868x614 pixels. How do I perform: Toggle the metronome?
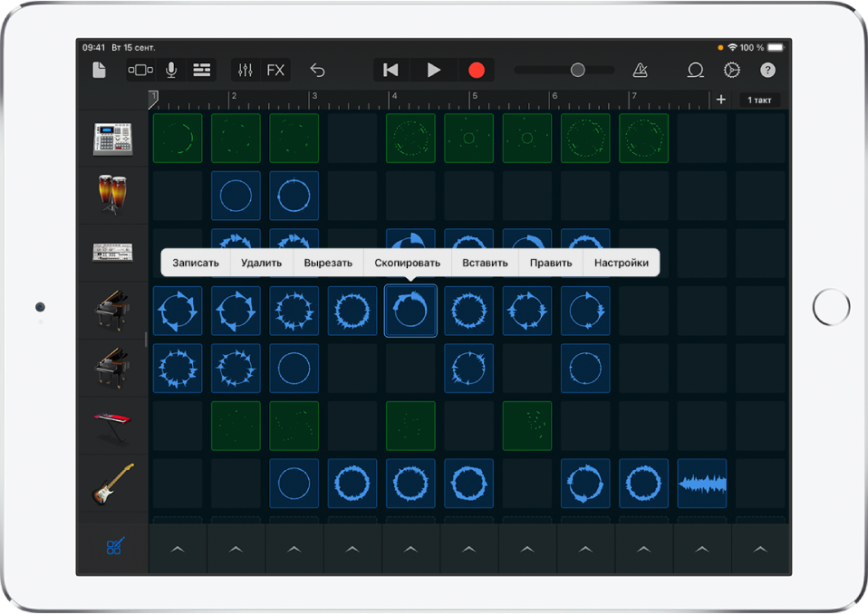(x=640, y=71)
